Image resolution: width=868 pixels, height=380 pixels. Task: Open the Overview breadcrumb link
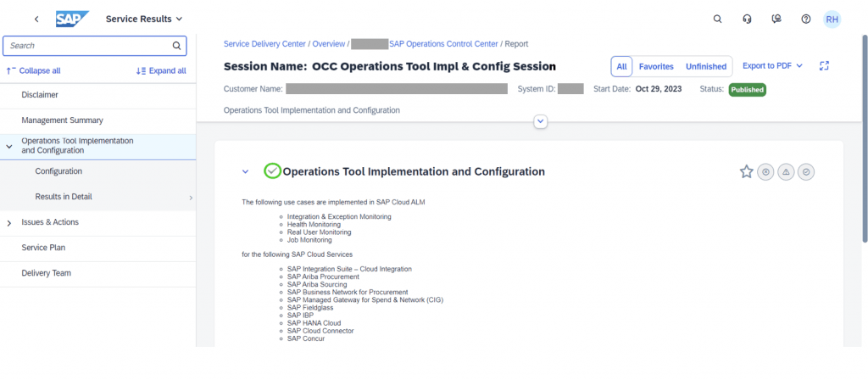pyautogui.click(x=329, y=44)
